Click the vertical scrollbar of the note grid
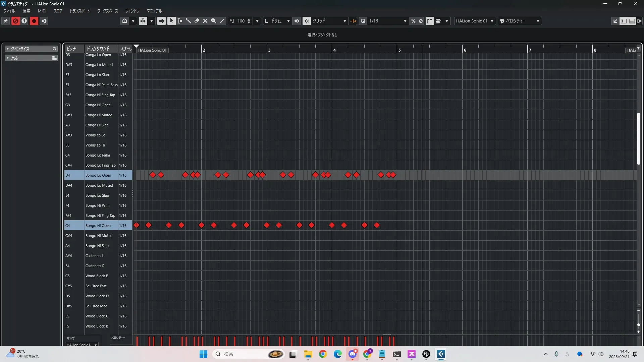This screenshot has width=644, height=362. [638, 139]
